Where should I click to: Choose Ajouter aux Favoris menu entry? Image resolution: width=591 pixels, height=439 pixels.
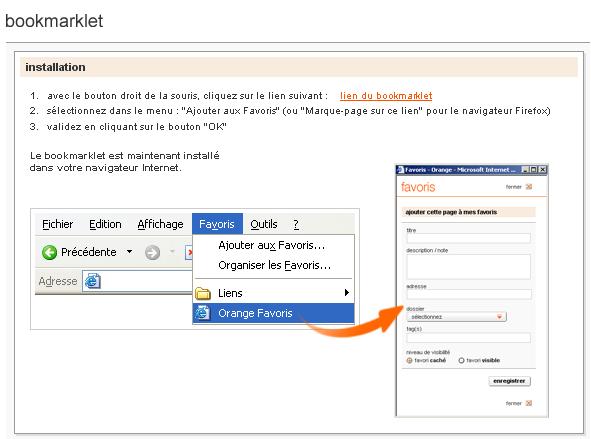(x=271, y=245)
